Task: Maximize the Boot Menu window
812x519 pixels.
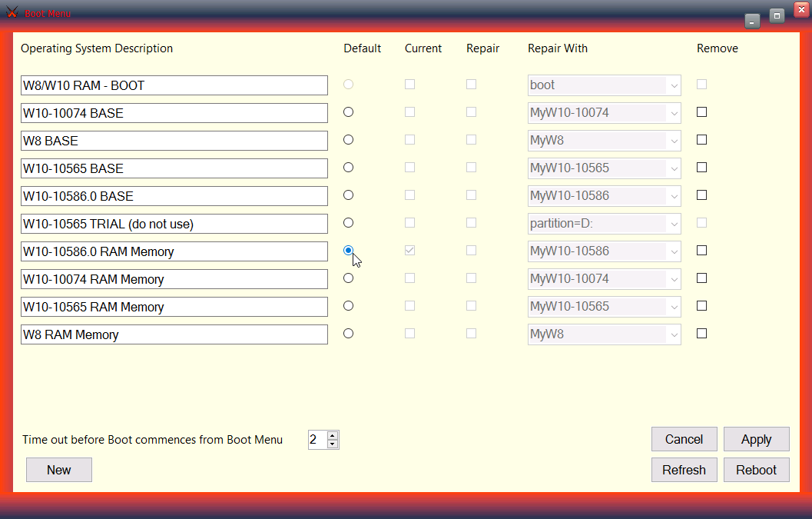Action: coord(777,16)
